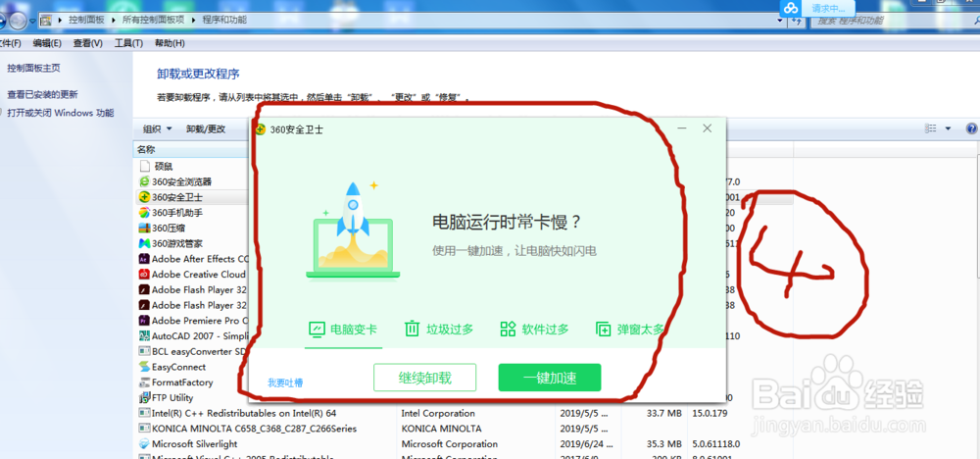The height and width of the screenshot is (459, 980).
Task: Click the 360压缩 program icon
Action: point(144,229)
